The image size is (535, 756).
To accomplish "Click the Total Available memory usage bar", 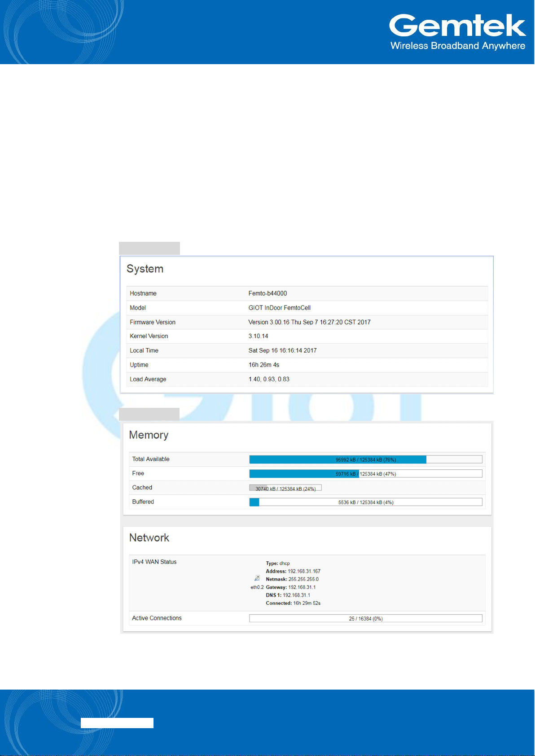I will [366, 459].
